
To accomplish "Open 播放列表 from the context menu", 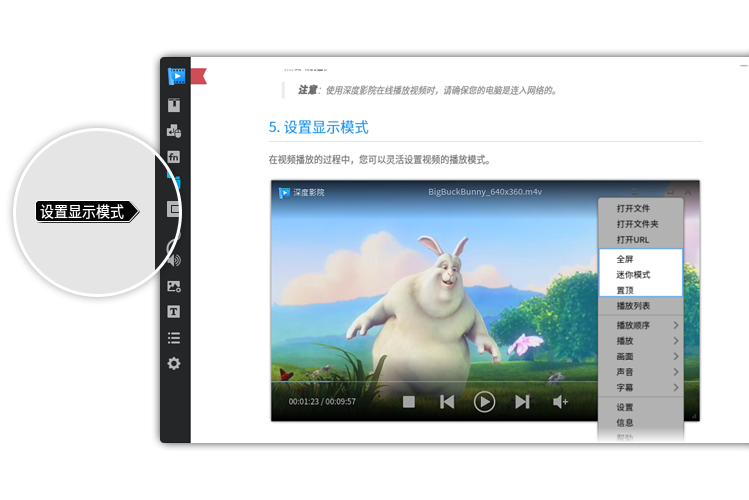I will [641, 306].
